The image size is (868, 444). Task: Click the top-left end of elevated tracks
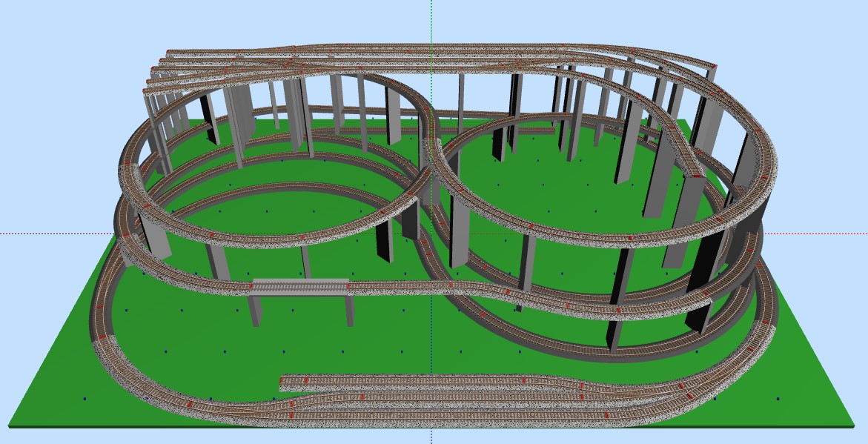[147, 91]
